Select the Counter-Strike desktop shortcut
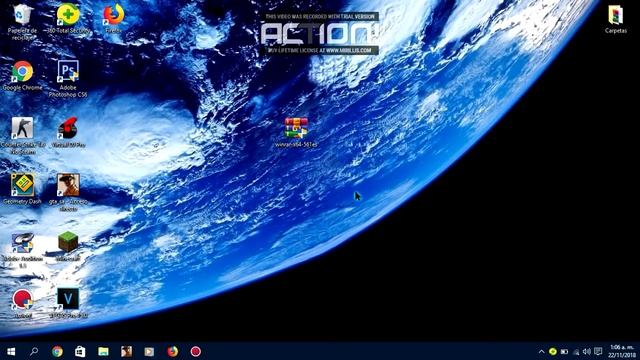The image size is (640, 360). click(x=22, y=136)
